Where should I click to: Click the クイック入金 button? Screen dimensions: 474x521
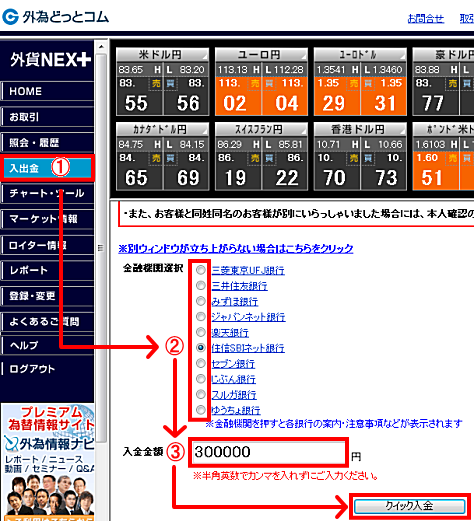[409, 506]
